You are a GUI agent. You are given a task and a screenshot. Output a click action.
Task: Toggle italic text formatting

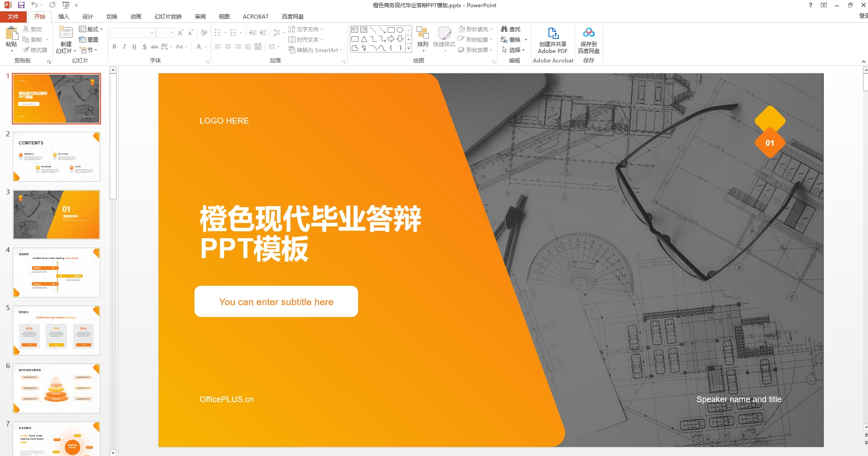pos(124,47)
